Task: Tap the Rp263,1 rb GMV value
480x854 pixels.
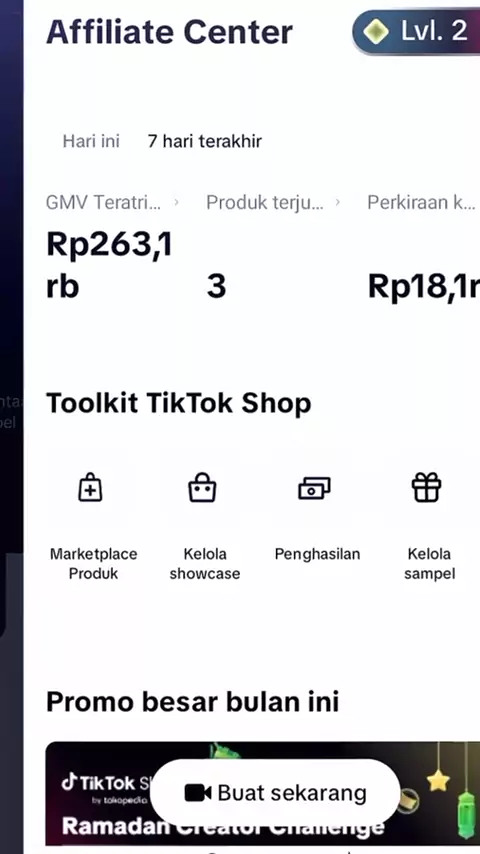Action: coord(109,265)
